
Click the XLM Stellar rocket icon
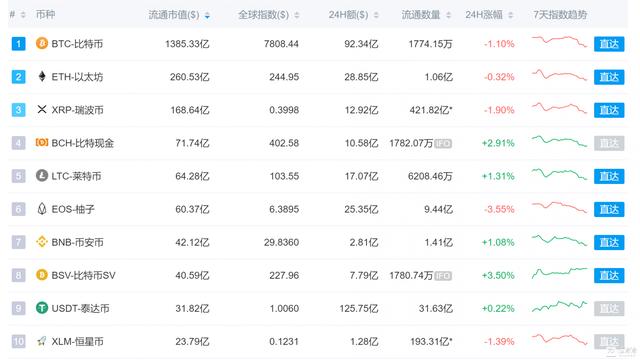tap(42, 341)
